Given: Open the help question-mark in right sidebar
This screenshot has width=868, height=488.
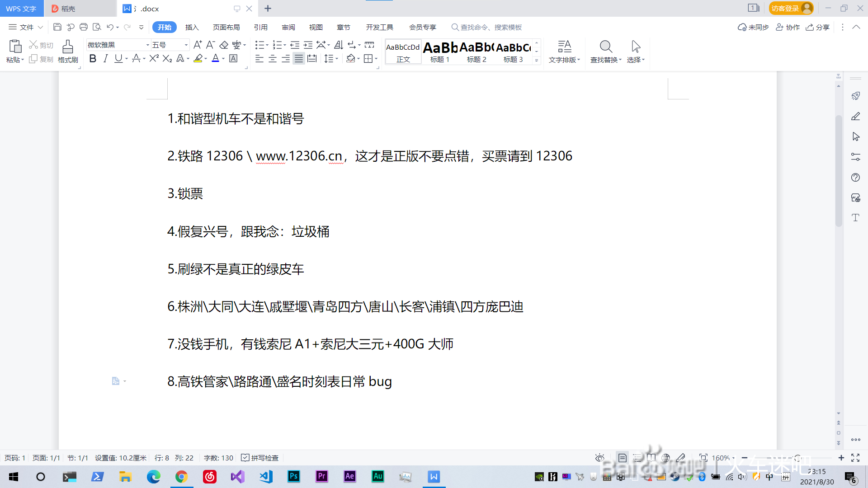Looking at the screenshot, I should pos(855,177).
